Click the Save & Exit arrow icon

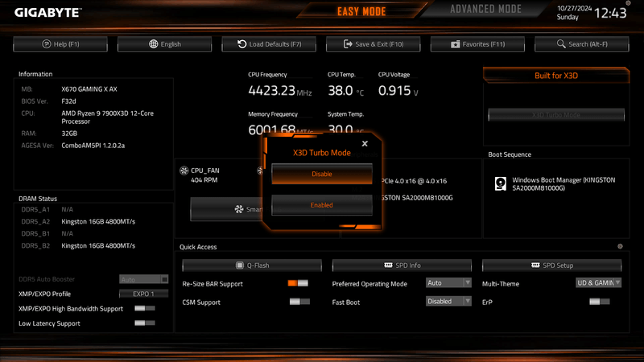[348, 44]
